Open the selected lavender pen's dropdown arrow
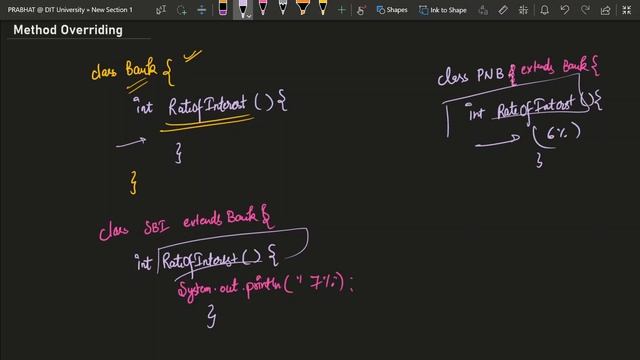Screen dimensions: 640x360 (249, 17)
